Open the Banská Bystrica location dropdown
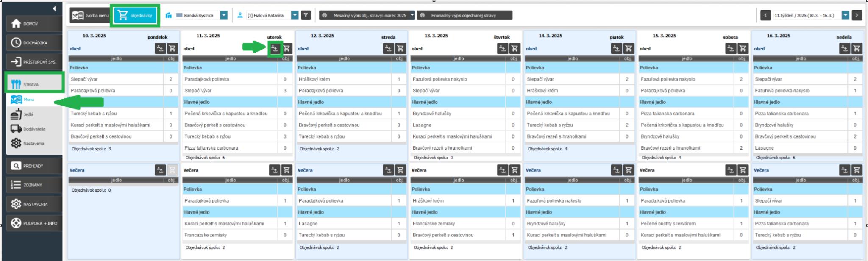The image size is (868, 261). click(x=224, y=15)
